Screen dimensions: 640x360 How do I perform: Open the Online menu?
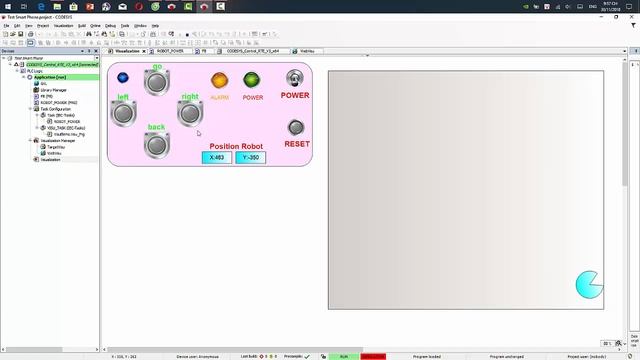pos(95,26)
